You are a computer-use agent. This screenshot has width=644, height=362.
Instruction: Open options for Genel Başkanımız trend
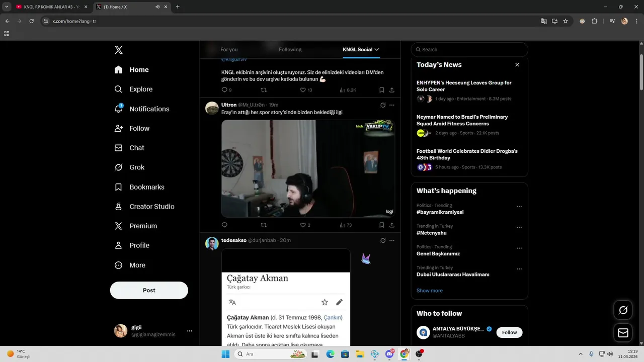519,248
